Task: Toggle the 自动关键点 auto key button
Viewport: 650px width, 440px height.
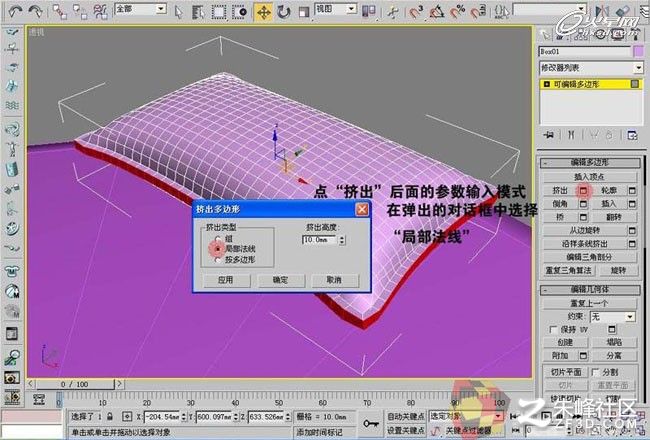Action: tap(406, 416)
